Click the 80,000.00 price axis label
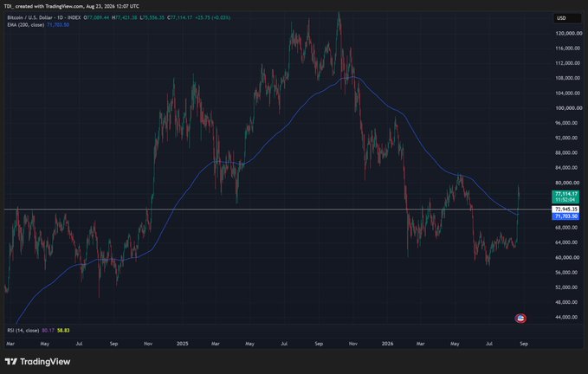Image resolution: width=588 pixels, height=374 pixels. point(566,183)
